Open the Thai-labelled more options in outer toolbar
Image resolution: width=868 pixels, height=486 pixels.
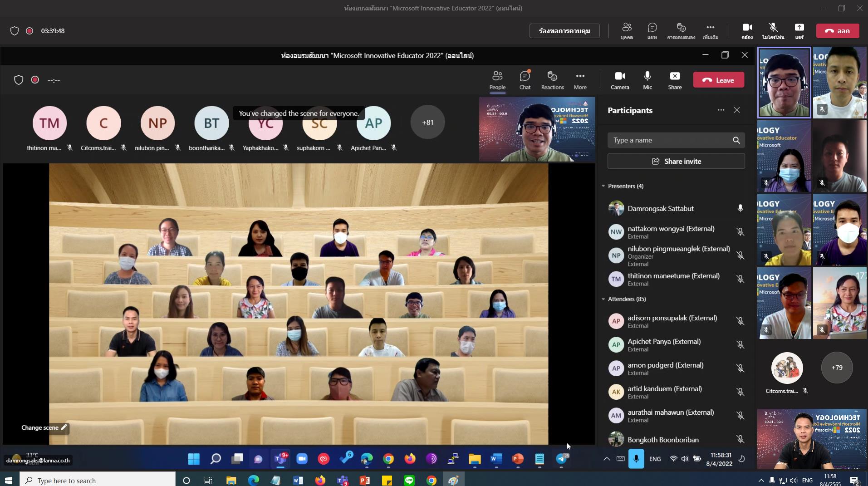[x=711, y=31]
